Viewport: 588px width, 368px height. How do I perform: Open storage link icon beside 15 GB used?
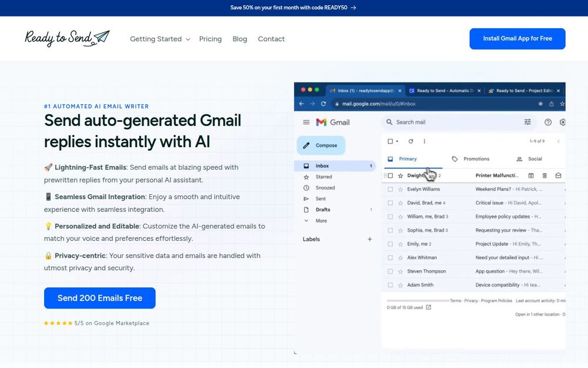(x=428, y=307)
